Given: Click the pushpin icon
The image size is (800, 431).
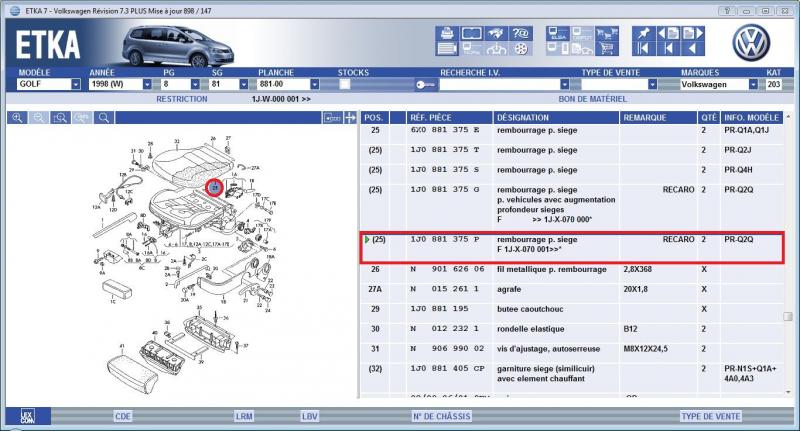Looking at the screenshot, I should click(x=643, y=33).
